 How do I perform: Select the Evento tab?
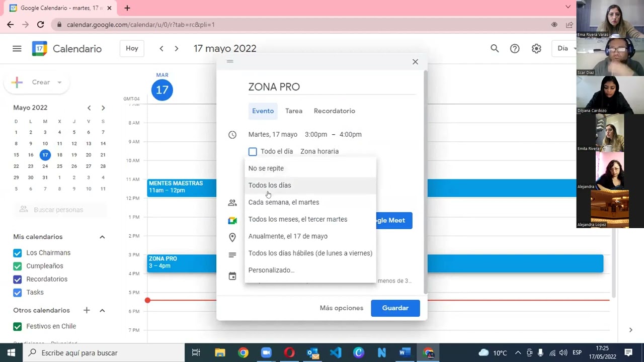click(263, 111)
